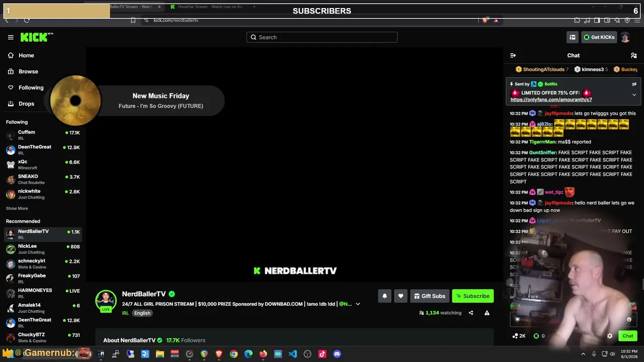Expand the stream title dropdown chevron
The height and width of the screenshot is (362, 644).
click(x=358, y=304)
